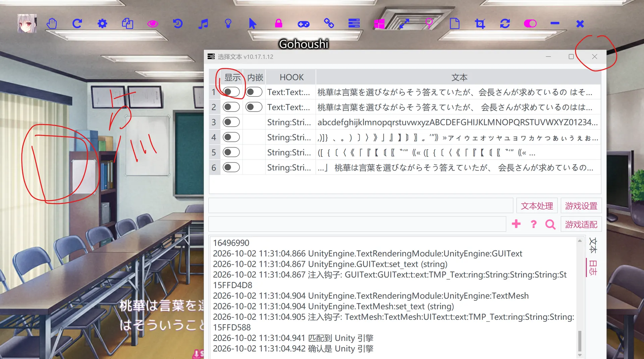Switch to the 文本 vertical tab
644x359 pixels.
593,245
